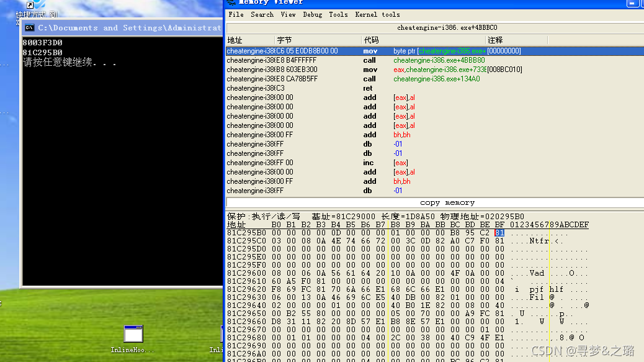Click hex row address 81C29680
The image size is (644, 362).
pyautogui.click(x=246, y=338)
